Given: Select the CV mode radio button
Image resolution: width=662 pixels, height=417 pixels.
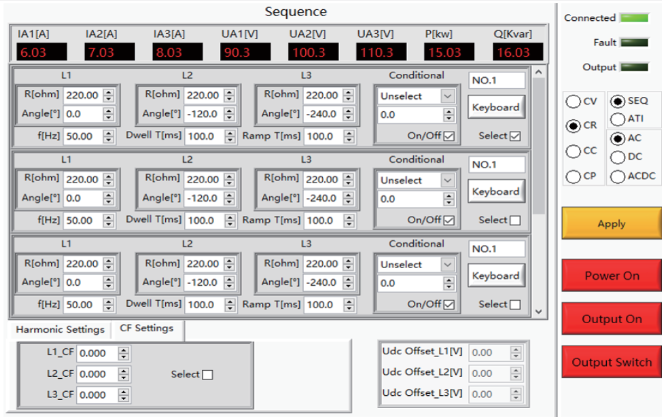Looking at the screenshot, I should [x=573, y=101].
